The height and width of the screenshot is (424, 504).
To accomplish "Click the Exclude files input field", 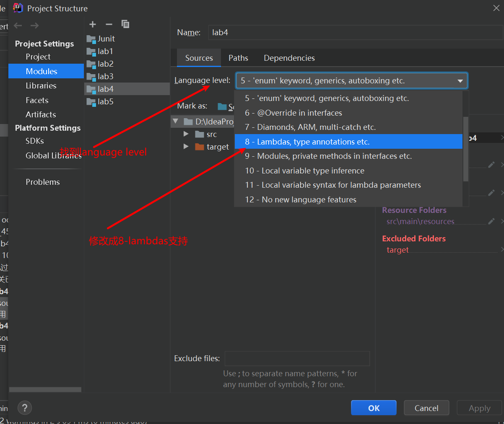I will click(x=297, y=359).
